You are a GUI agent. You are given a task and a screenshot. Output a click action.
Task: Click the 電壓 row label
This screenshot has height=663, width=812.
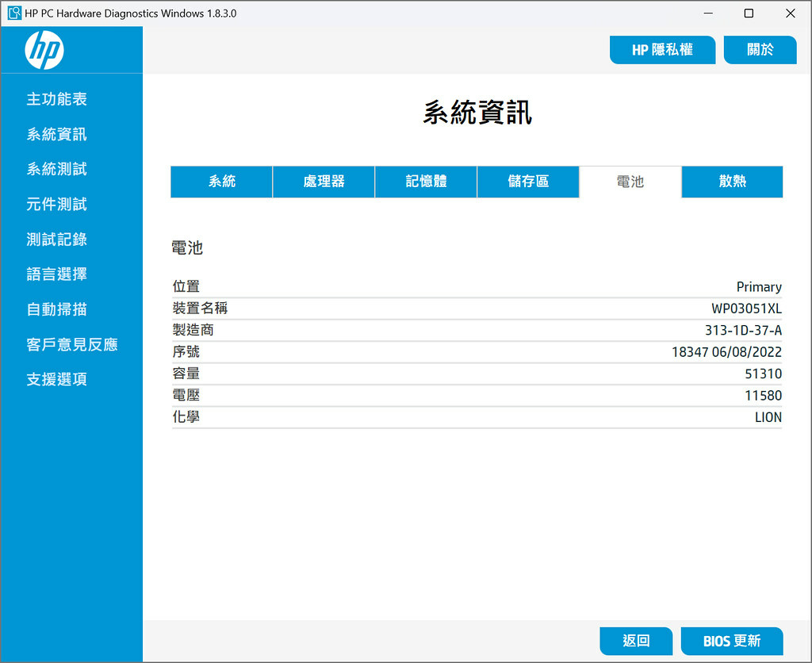point(186,395)
